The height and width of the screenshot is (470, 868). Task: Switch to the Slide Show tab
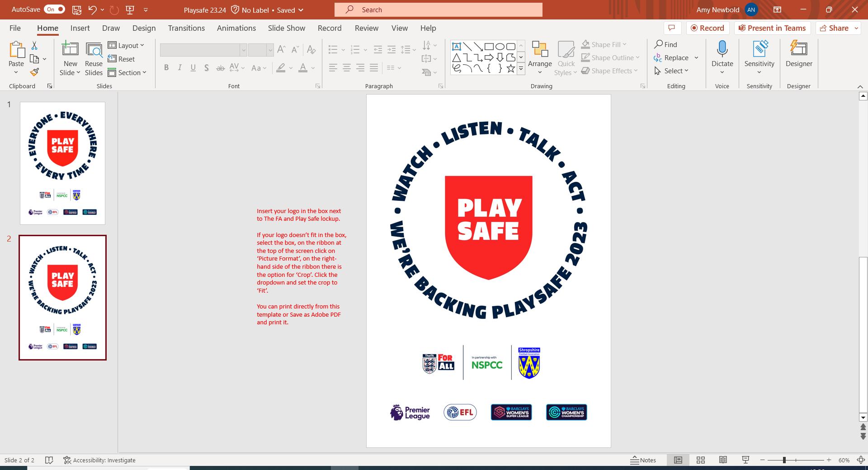point(287,28)
